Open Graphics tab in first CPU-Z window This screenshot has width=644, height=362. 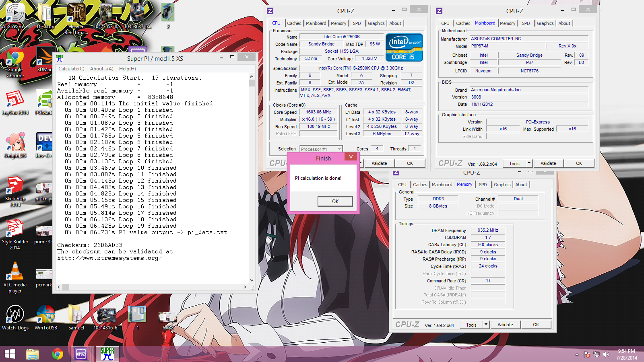pos(376,23)
